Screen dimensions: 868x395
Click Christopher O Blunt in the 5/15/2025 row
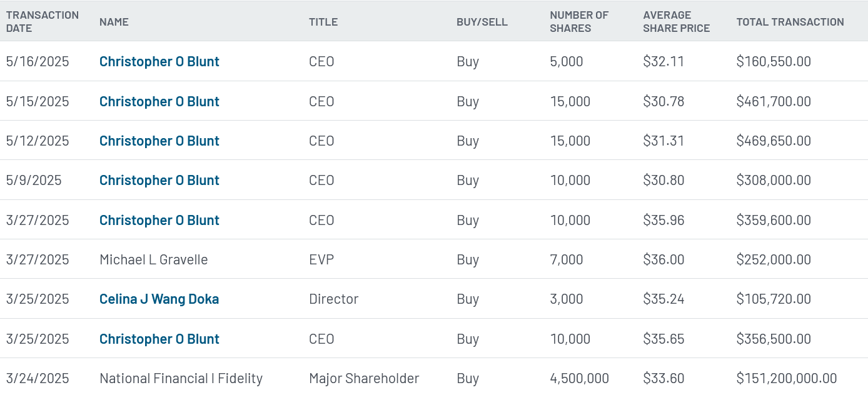(159, 101)
